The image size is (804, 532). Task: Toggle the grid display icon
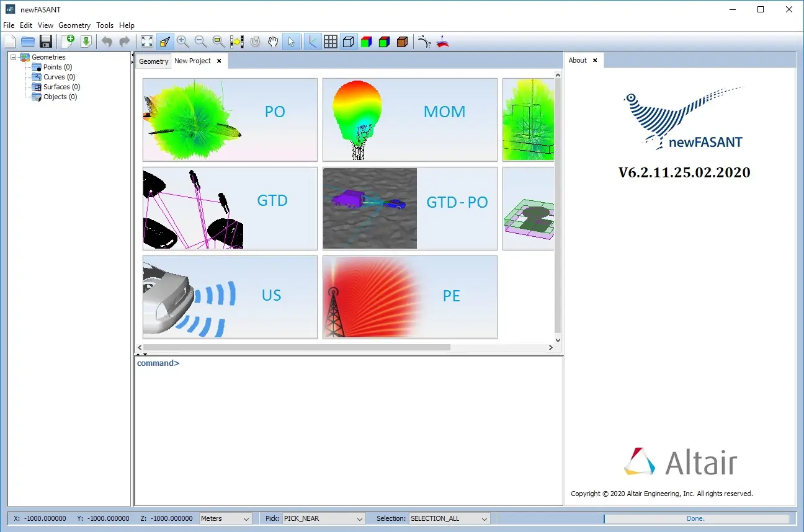click(331, 42)
